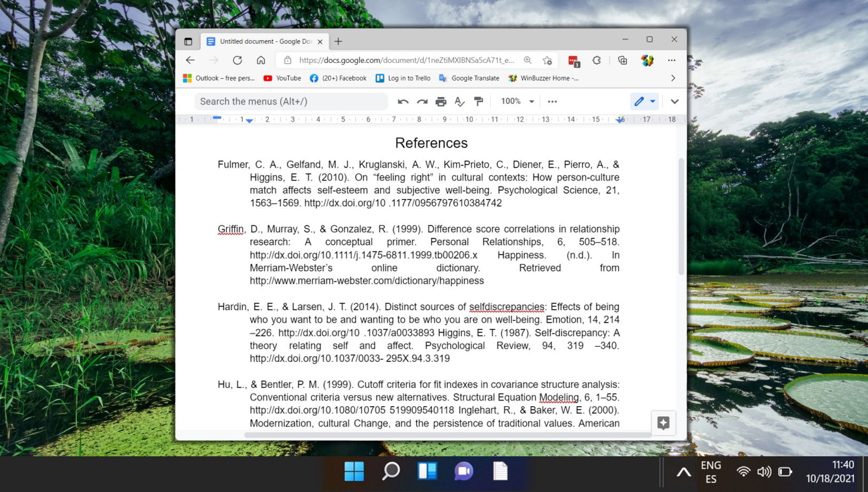
Task: Click the Redo icon in Docs toolbar
Action: 422,101
